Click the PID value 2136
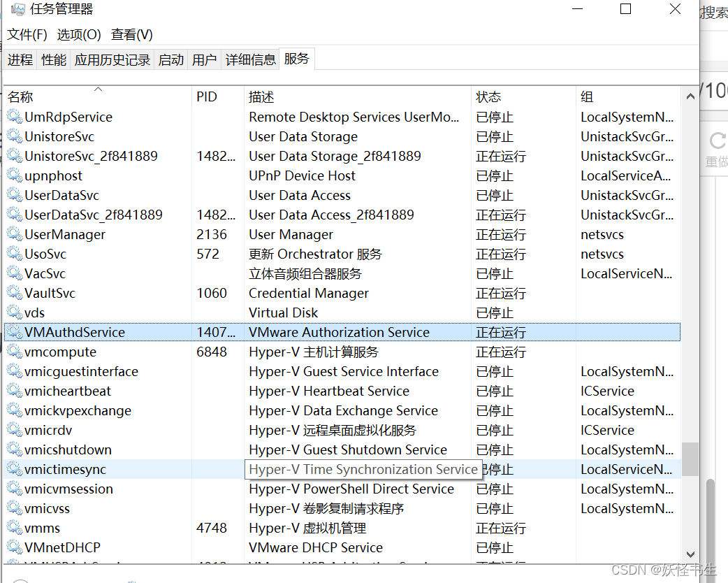Screen dimensions: 728x583 tap(212, 234)
